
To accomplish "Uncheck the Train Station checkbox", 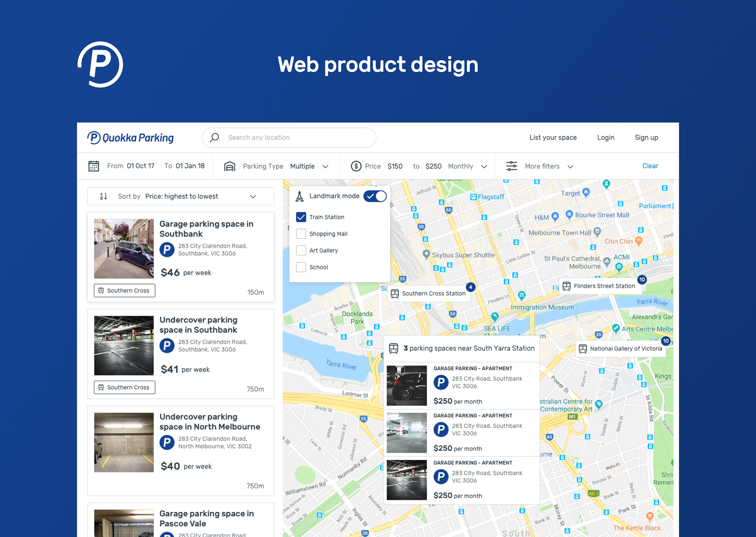I will point(301,217).
